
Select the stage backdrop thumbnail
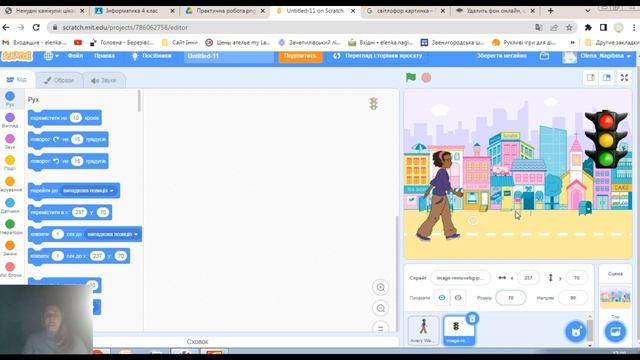coord(615,297)
